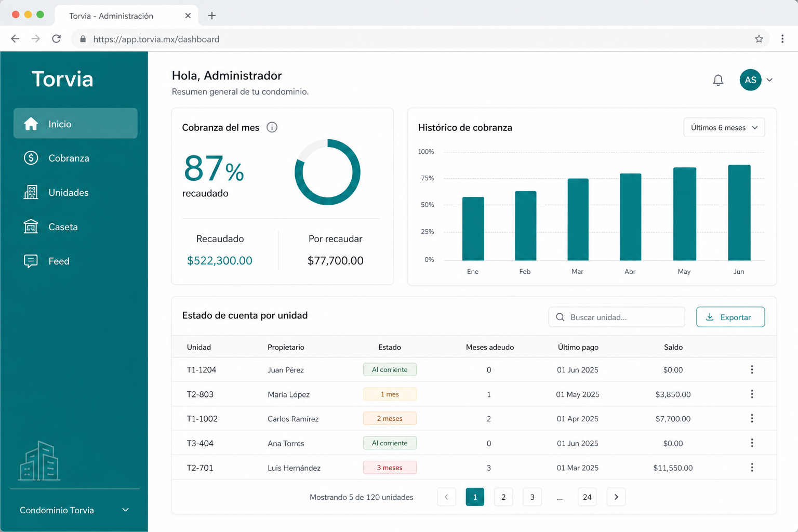Show info about Cobranza del mes
Image resolution: width=798 pixels, height=532 pixels.
272,127
